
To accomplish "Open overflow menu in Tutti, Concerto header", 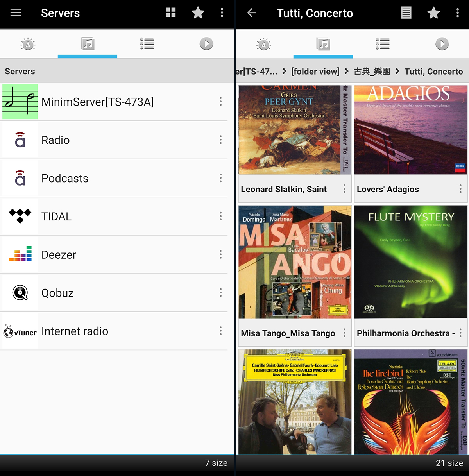I will coord(458,13).
